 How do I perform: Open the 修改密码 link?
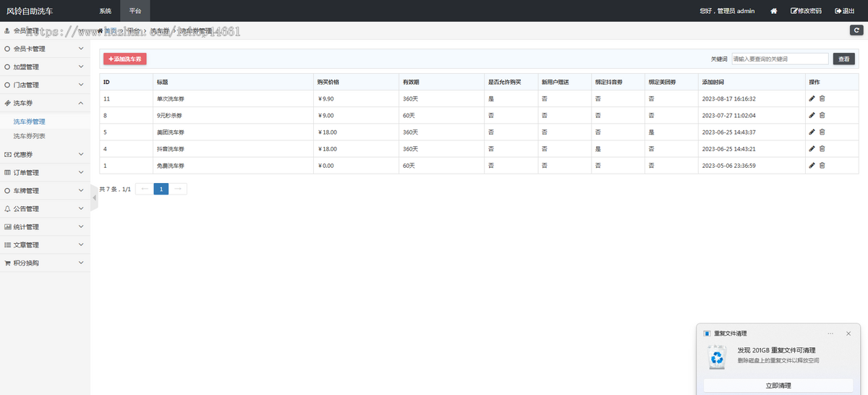[x=806, y=11]
